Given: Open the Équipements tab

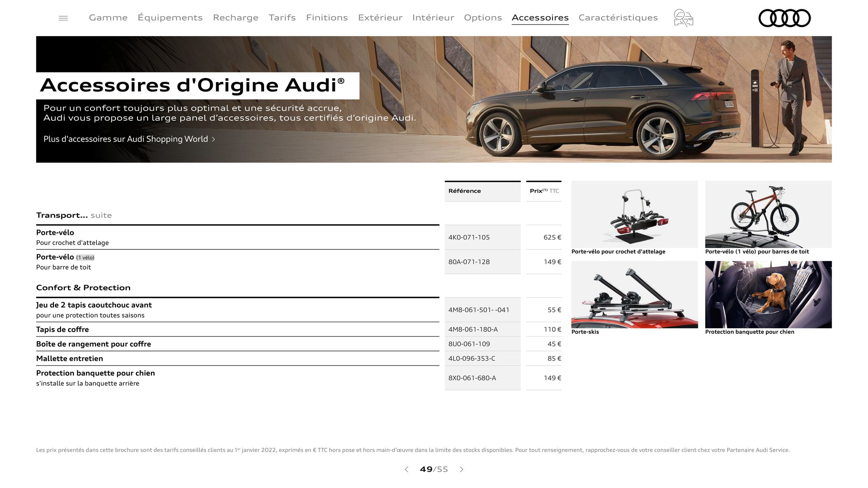Looking at the screenshot, I should pyautogui.click(x=170, y=17).
